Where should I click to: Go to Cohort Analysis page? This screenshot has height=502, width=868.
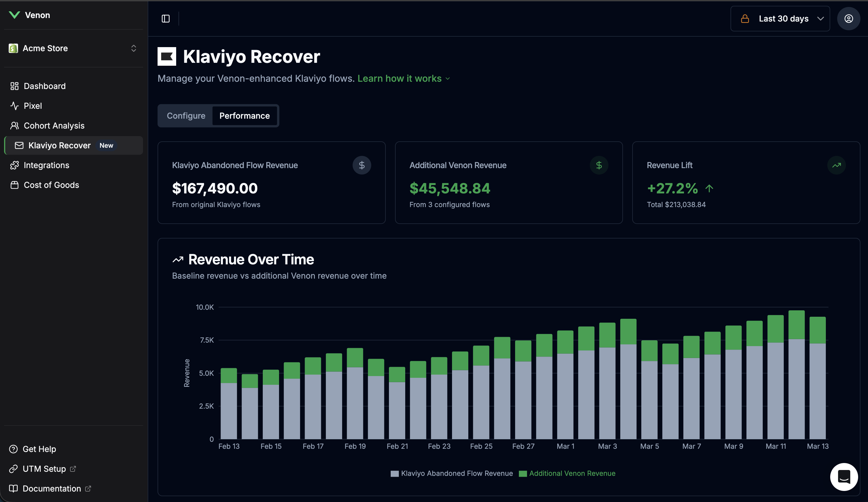(x=54, y=126)
